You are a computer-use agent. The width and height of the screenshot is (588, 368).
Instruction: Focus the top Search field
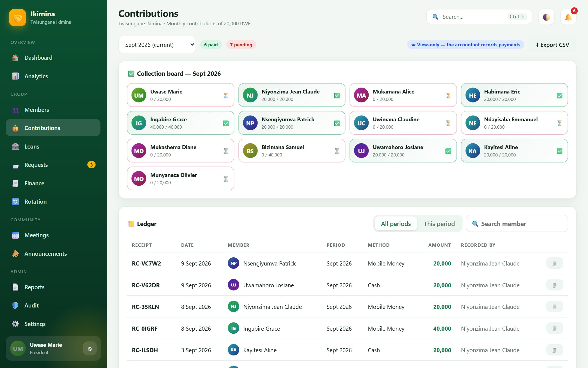click(479, 17)
